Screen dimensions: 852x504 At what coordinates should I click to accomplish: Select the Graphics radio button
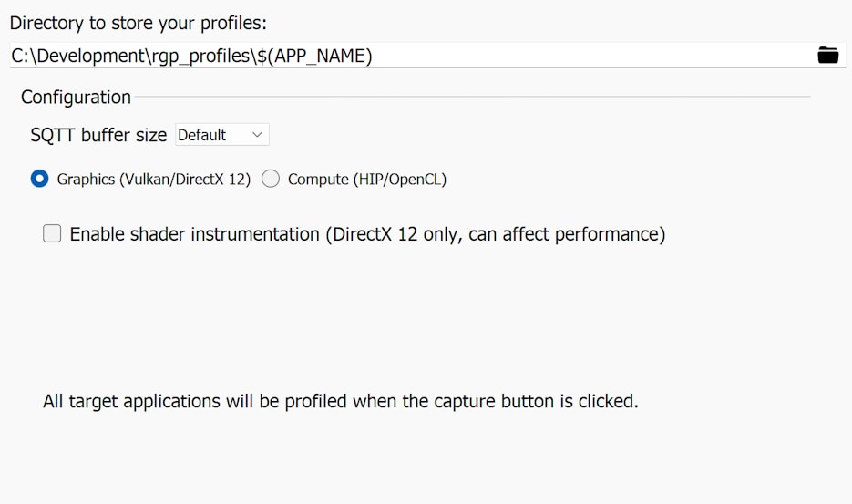point(39,180)
